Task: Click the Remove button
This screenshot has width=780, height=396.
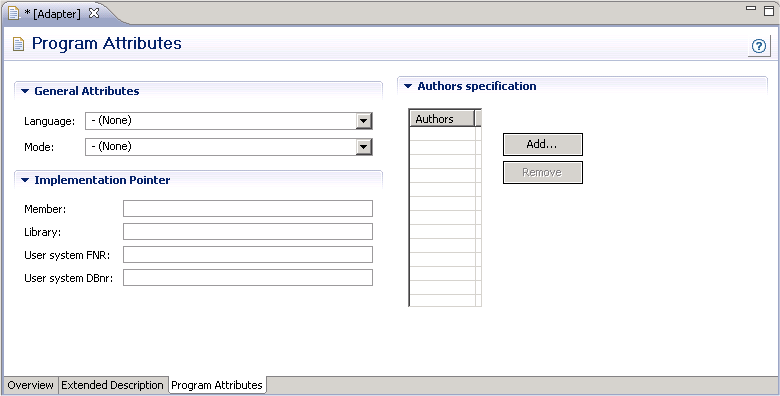Action: coord(543,173)
